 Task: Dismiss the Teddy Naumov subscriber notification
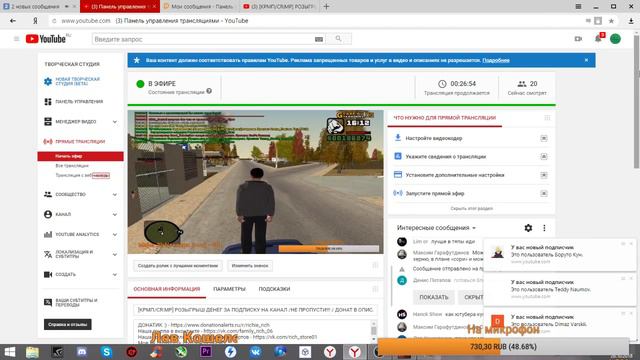tap(631, 278)
